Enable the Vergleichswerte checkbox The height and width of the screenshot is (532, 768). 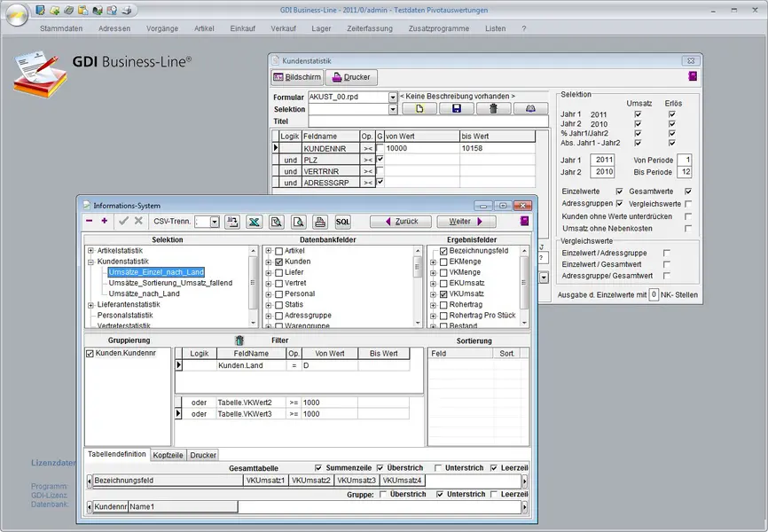coord(687,204)
